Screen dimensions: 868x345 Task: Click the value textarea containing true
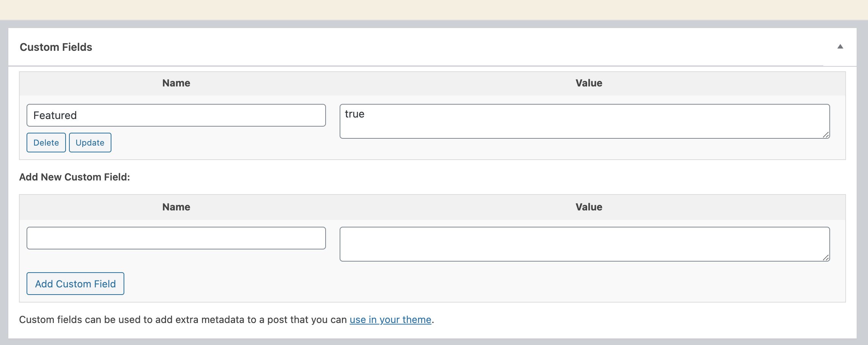tap(584, 121)
